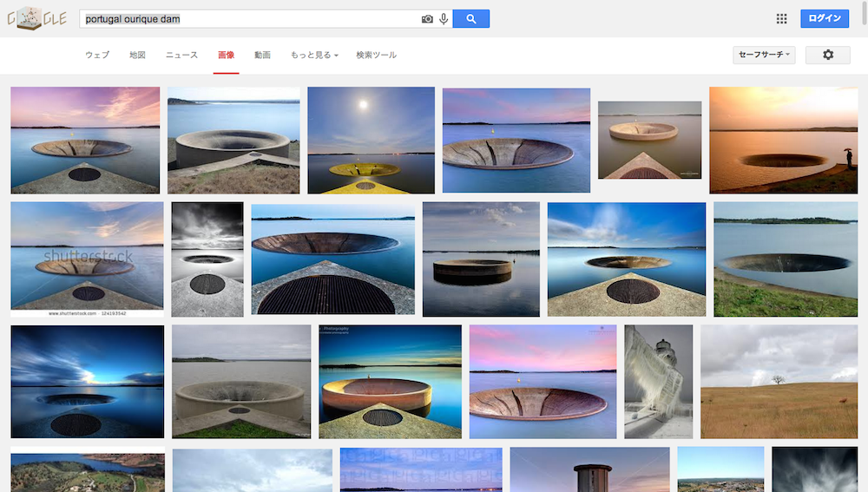Click the ログイン button
The width and height of the screenshot is (868, 492).
(824, 19)
